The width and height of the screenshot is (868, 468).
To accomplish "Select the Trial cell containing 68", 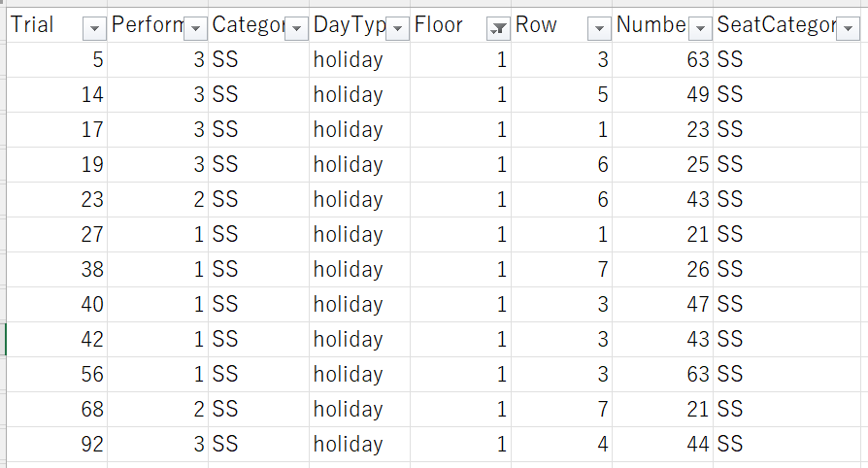I will pos(56,410).
